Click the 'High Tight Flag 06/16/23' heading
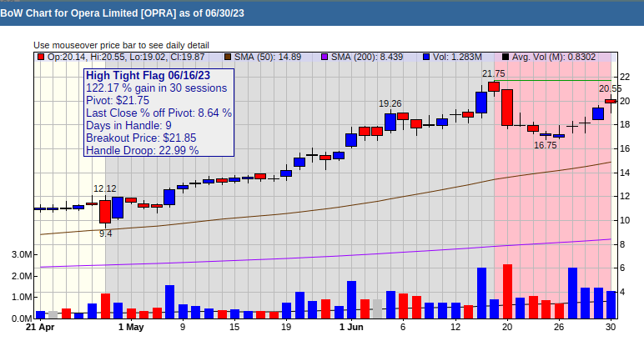The image size is (644, 341). pos(148,76)
